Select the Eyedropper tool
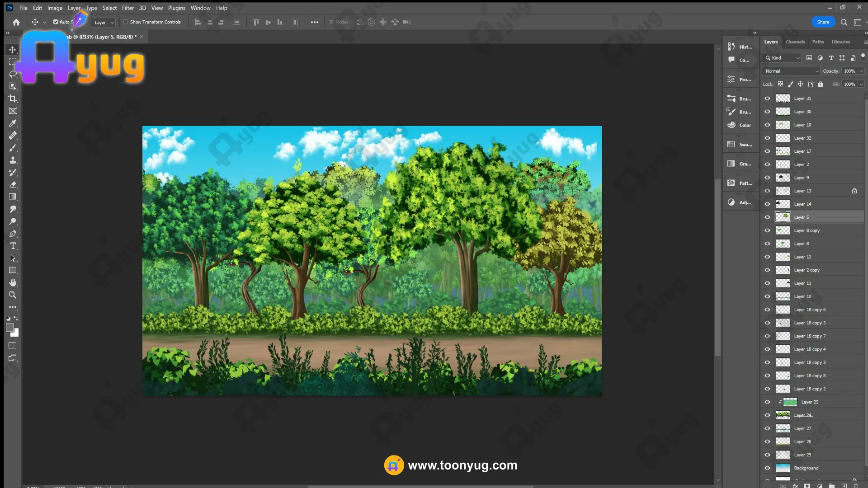Image resolution: width=868 pixels, height=488 pixels. click(x=13, y=123)
